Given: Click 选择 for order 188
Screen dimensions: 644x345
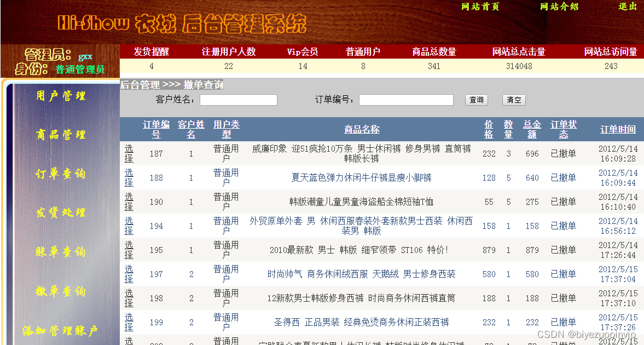Looking at the screenshot, I should (x=129, y=177).
